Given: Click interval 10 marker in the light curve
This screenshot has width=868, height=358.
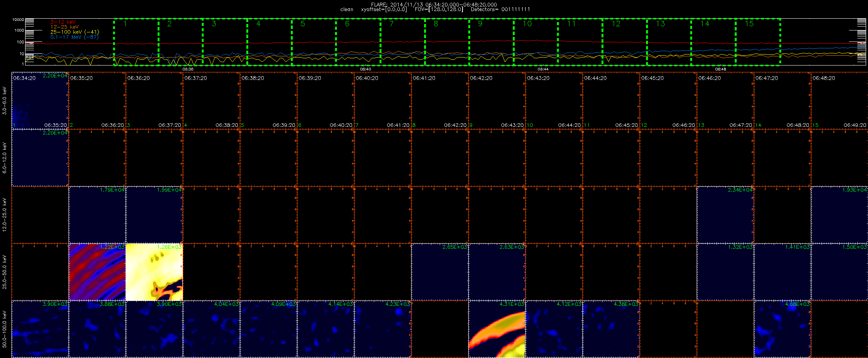Looking at the screenshot, I should (x=527, y=24).
